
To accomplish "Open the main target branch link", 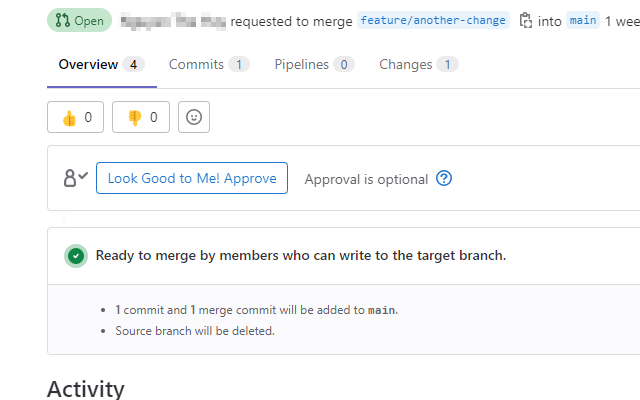I will [x=583, y=20].
